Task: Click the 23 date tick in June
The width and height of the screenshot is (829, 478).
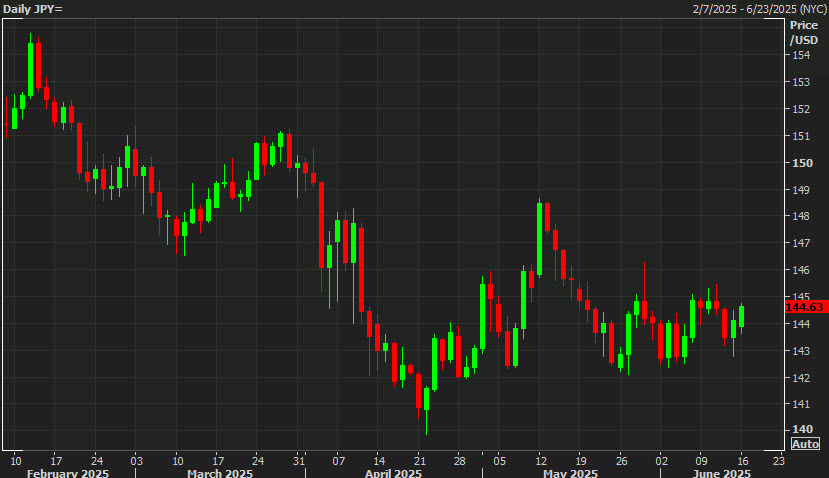Action: tap(779, 461)
